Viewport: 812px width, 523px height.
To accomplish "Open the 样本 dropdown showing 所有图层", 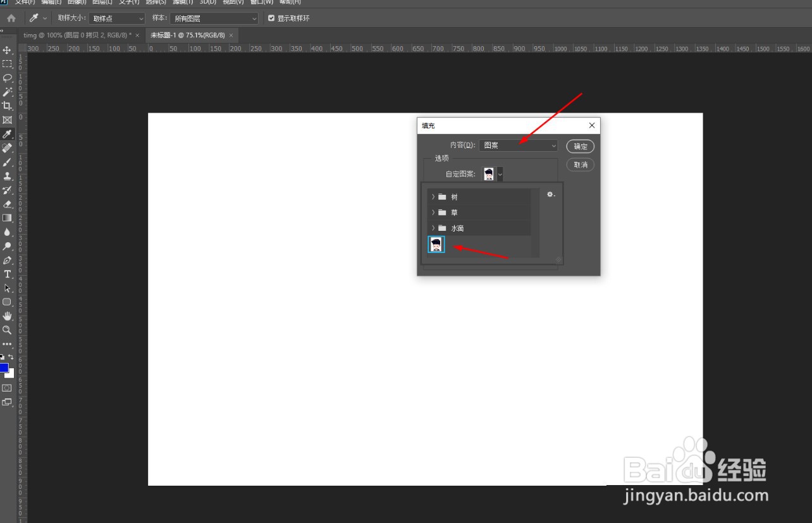I will (x=214, y=18).
